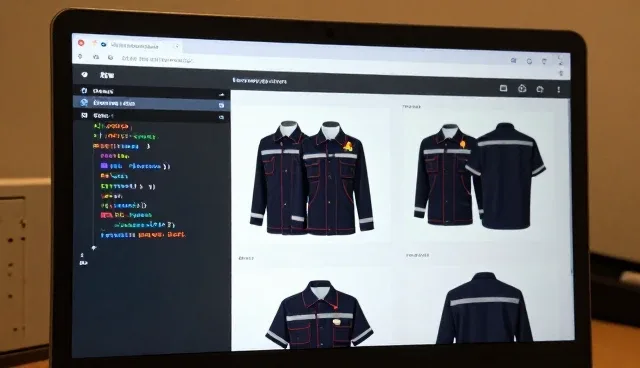The image size is (640, 368).
Task: Click the browser reload icon beside the address bar
Action: [x=110, y=58]
